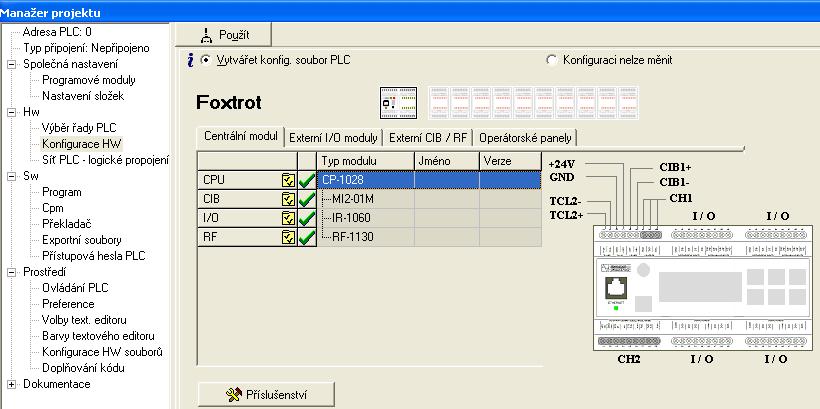Image resolution: width=820 pixels, height=409 pixels.
Task: Toggle green checkmark in I/O row
Action: (x=306, y=218)
